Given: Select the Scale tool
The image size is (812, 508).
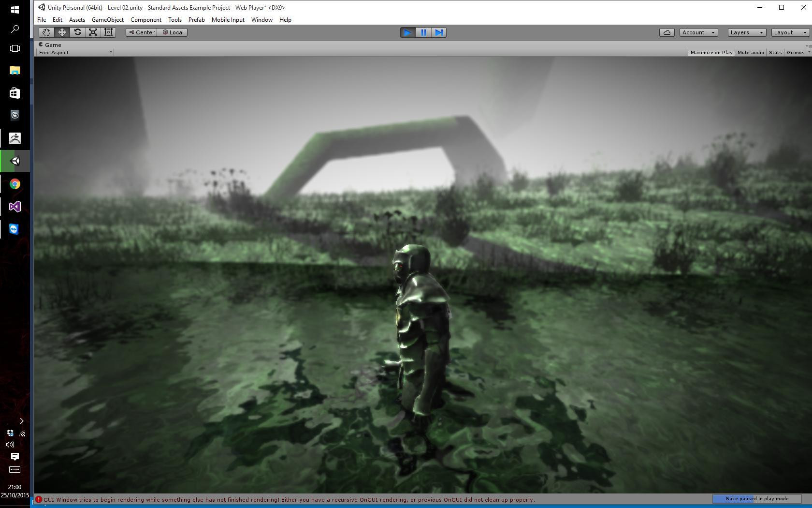Looking at the screenshot, I should pyautogui.click(x=93, y=32).
